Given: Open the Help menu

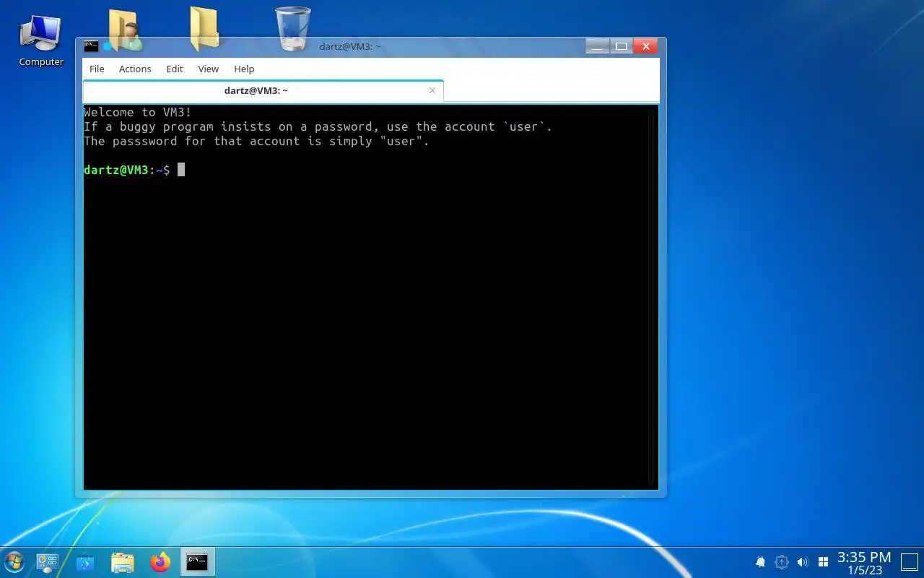Looking at the screenshot, I should pos(244,69).
